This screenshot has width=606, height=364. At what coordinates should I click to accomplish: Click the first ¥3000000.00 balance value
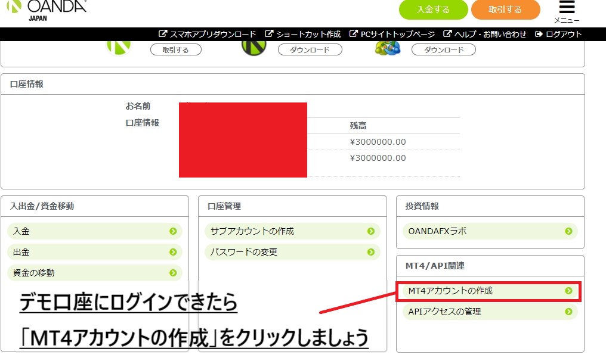tap(378, 142)
